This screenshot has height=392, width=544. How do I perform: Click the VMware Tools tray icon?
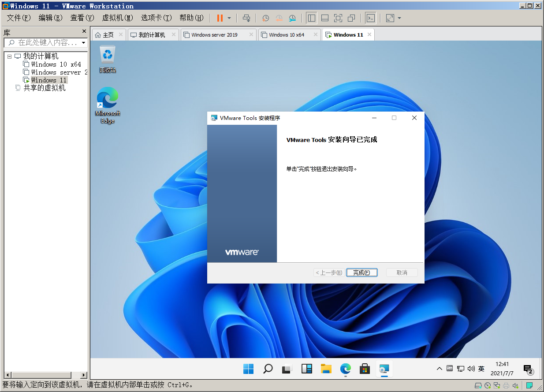click(450, 368)
